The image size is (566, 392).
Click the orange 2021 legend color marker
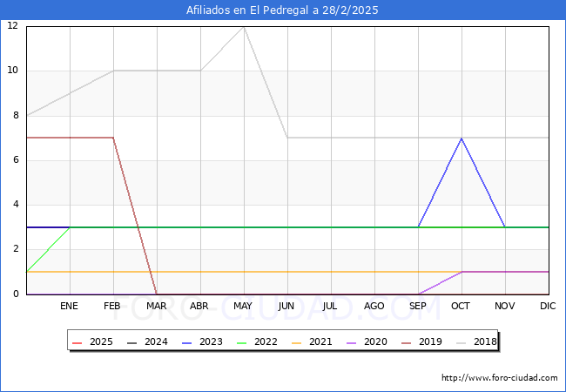[x=296, y=342]
